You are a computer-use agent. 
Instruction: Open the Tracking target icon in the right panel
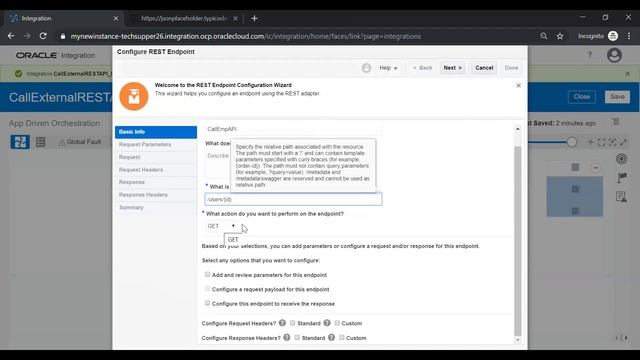(621, 158)
